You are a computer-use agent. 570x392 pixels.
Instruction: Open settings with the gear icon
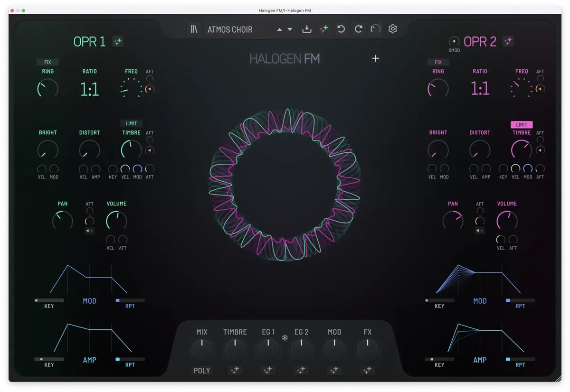392,29
